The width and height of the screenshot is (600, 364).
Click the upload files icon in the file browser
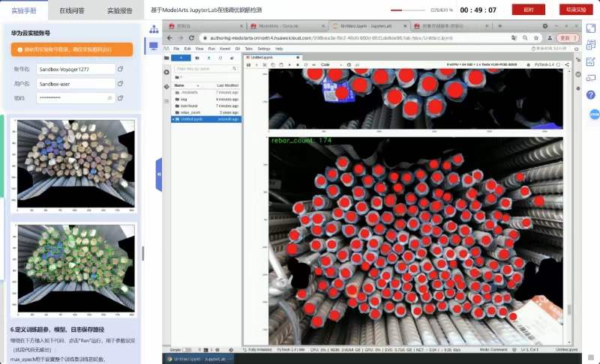tap(209, 58)
